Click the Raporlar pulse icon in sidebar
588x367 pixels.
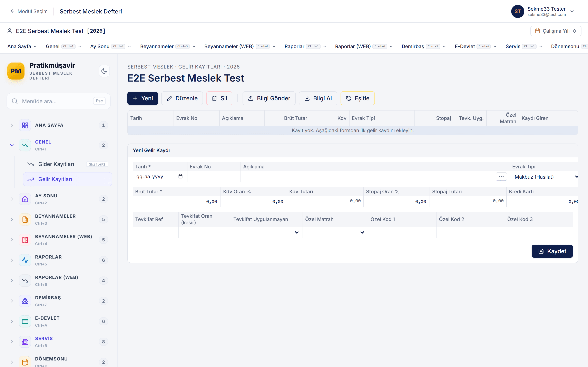tap(25, 260)
